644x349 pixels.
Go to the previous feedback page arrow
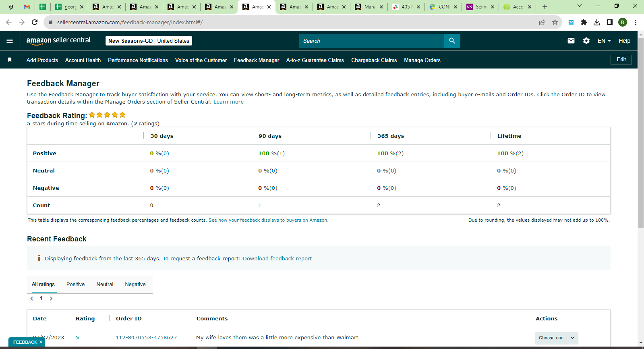click(x=32, y=299)
